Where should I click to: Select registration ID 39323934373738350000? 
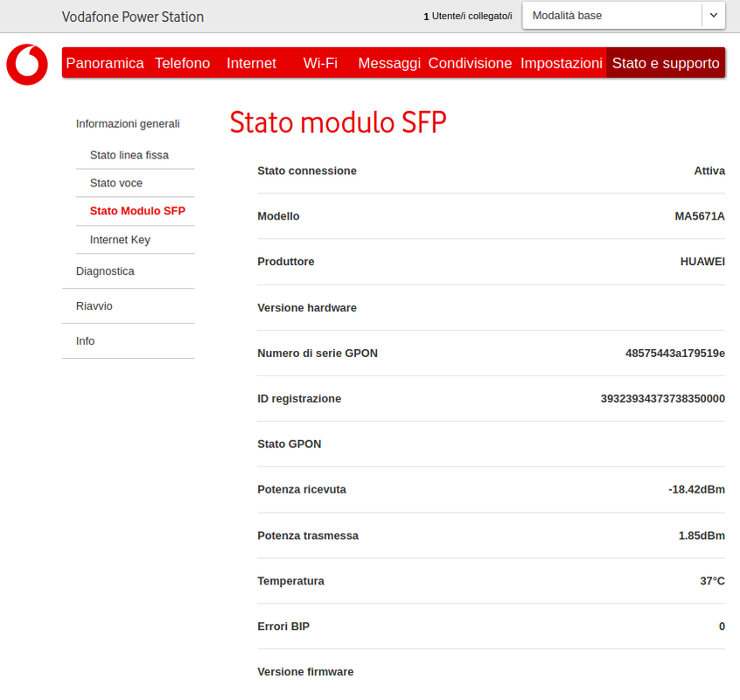click(x=663, y=398)
